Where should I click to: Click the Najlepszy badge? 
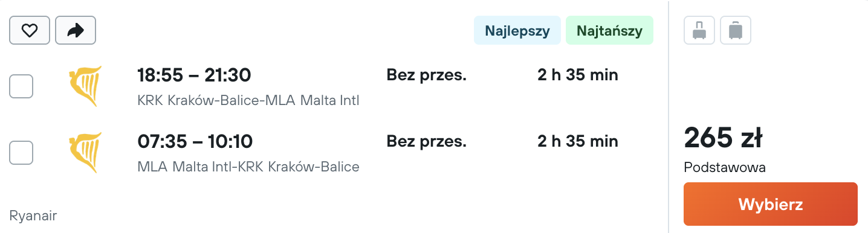516,31
